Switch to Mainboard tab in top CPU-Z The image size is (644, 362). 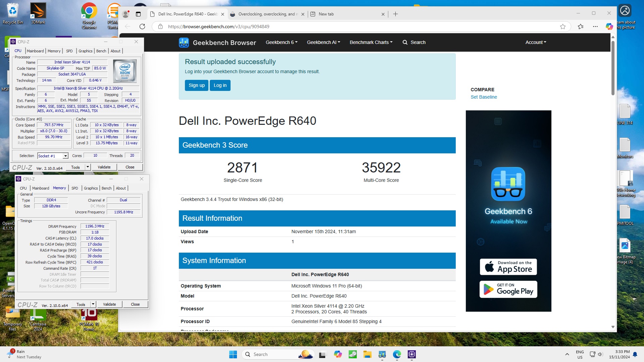(x=35, y=51)
